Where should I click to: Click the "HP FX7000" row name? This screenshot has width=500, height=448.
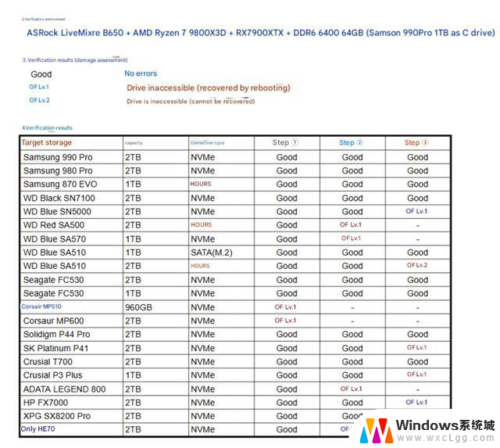(x=45, y=403)
